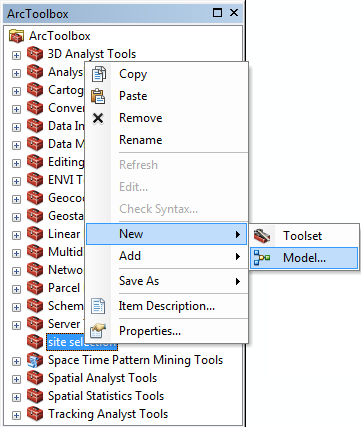Expand the Spatial Analyst Tools node
361x427 pixels.
tap(16, 379)
